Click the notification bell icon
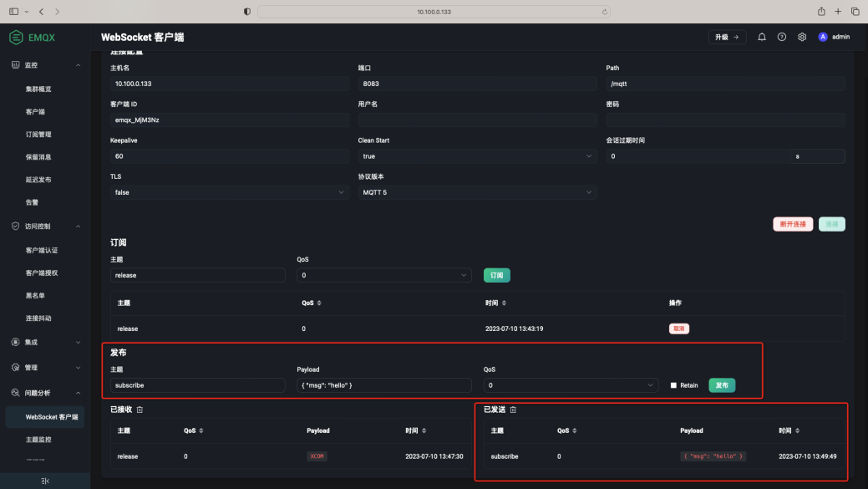 pyautogui.click(x=762, y=37)
